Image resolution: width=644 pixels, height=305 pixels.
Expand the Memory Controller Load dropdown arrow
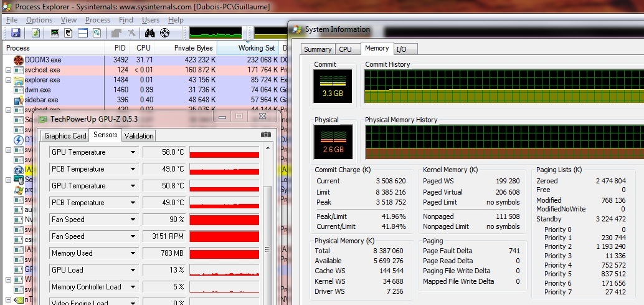(x=133, y=287)
